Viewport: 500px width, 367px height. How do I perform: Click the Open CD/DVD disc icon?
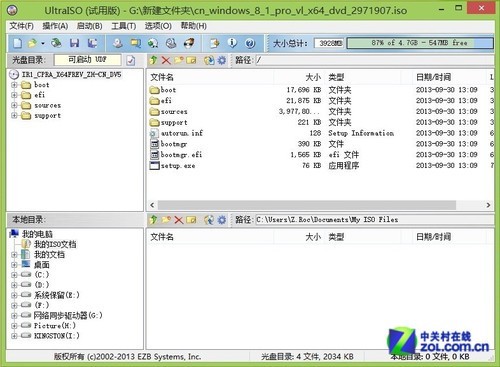(x=56, y=43)
